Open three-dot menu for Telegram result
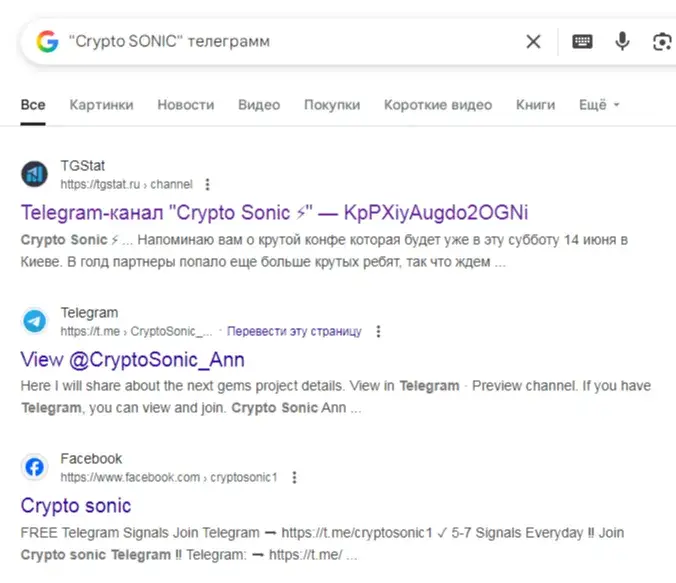The height and width of the screenshot is (583, 676). coord(378,331)
